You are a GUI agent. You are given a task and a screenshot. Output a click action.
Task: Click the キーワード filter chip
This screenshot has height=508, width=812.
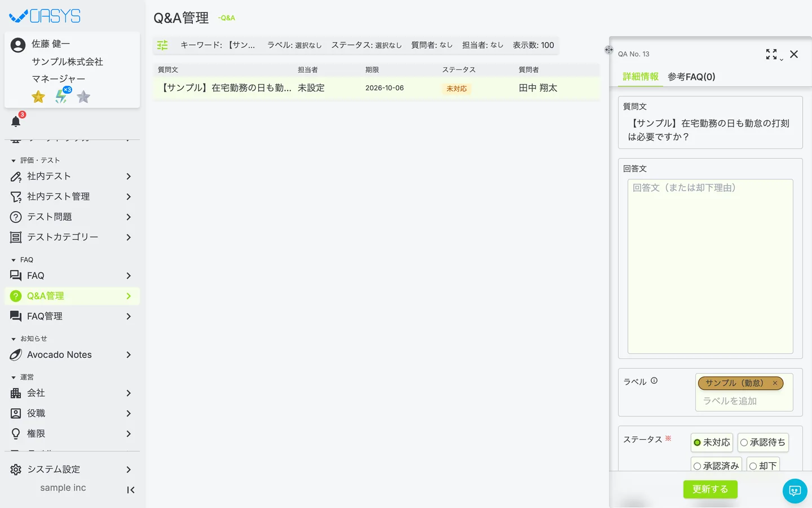(218, 45)
